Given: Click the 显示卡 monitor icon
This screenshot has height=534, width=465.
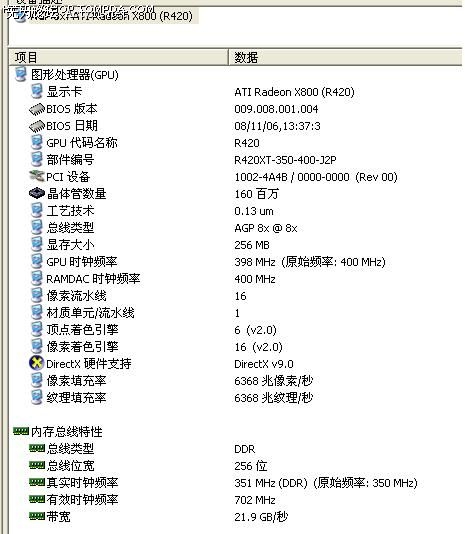Looking at the screenshot, I should pyautogui.click(x=36, y=91).
